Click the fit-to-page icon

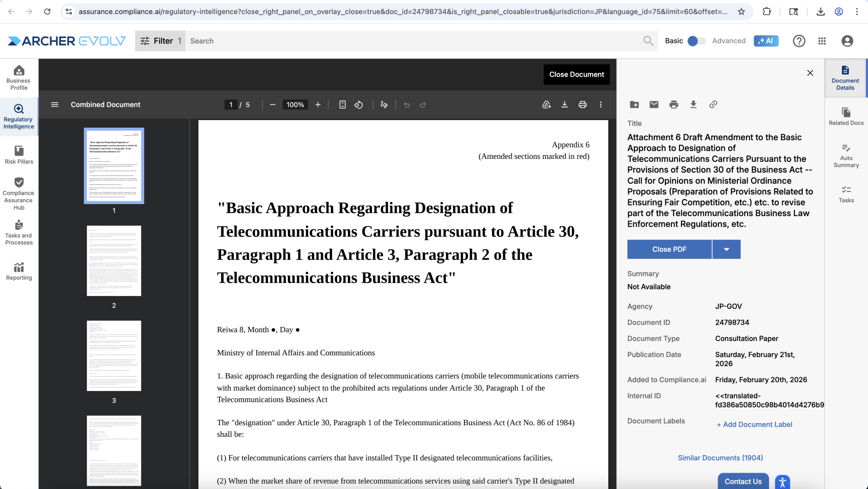click(x=342, y=105)
